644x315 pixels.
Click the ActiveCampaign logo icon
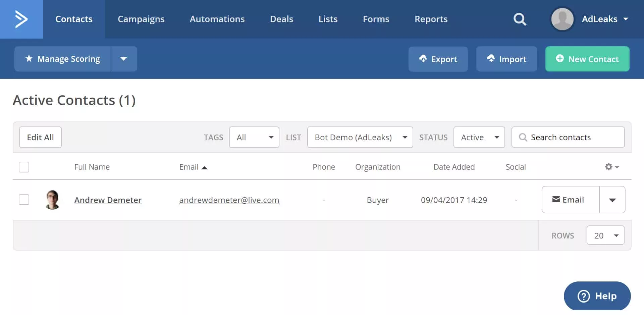pyautogui.click(x=21, y=19)
